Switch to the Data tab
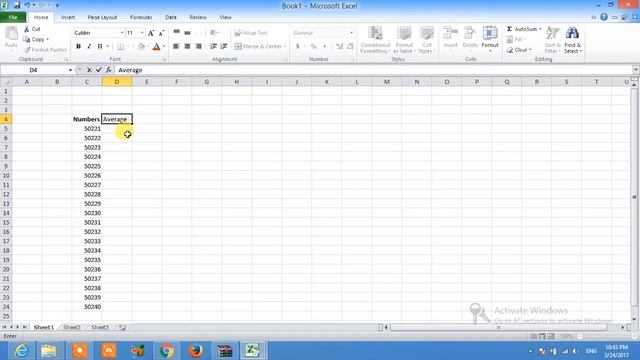 [x=171, y=17]
